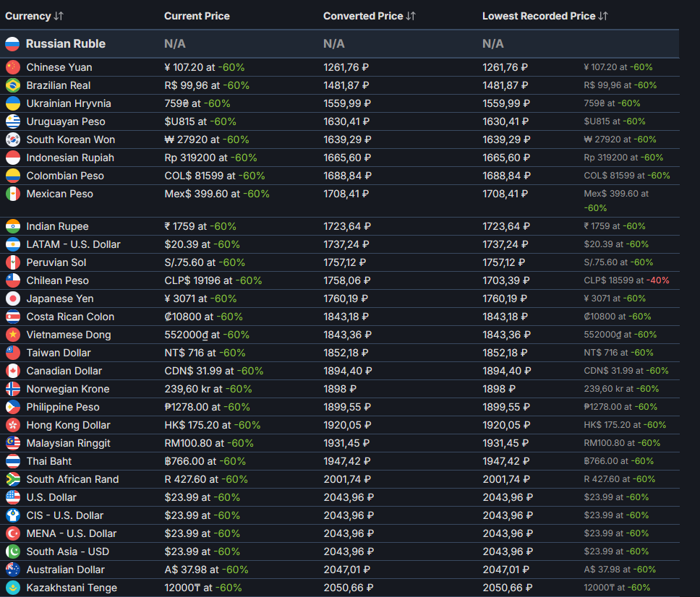This screenshot has width=700, height=597.
Task: Click converted price 1639,29 ₽
Action: (x=347, y=139)
